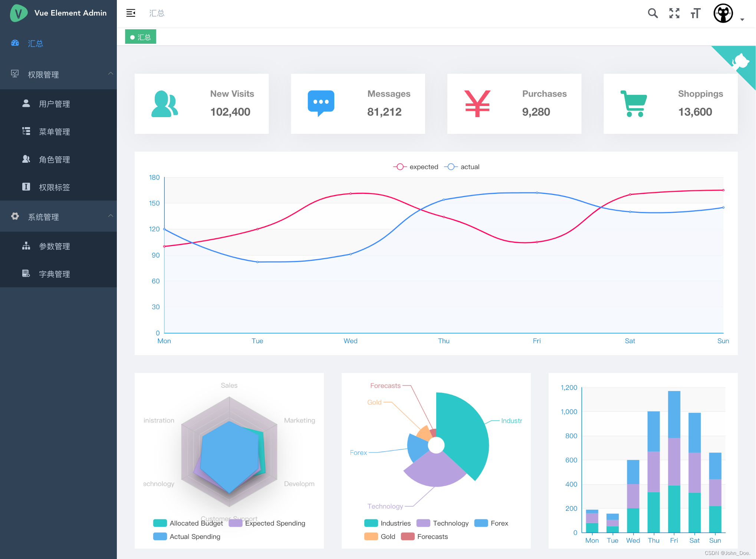
Task: Toggle Expected Spending radar legend
Action: pos(267,523)
